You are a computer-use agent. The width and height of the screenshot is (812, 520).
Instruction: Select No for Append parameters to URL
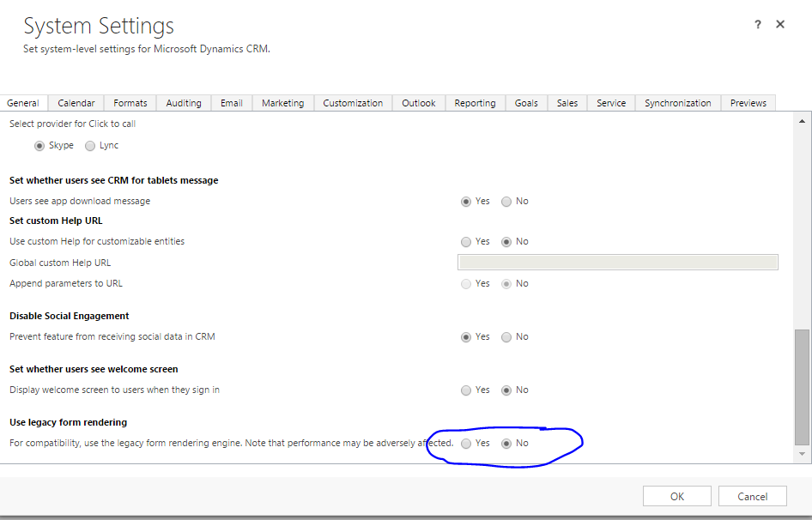tap(506, 284)
